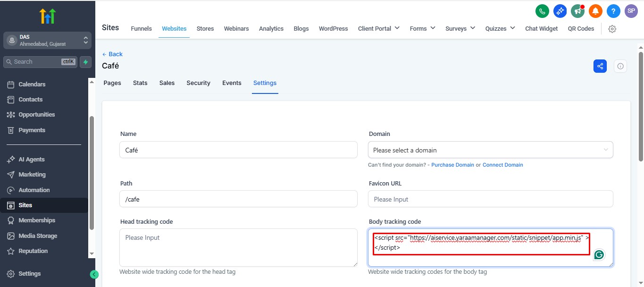The height and width of the screenshot is (287, 644).
Task: Click the Name input field
Action: click(238, 150)
